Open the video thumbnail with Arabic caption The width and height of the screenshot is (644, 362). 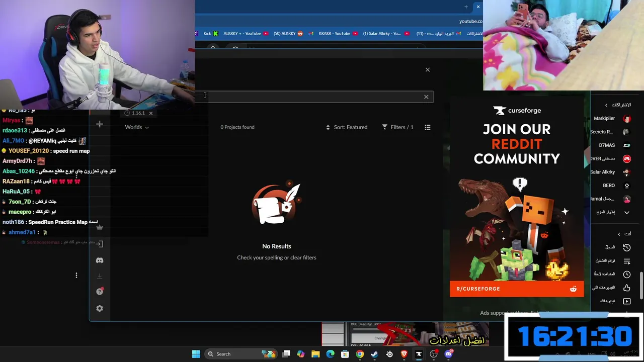[405, 334]
